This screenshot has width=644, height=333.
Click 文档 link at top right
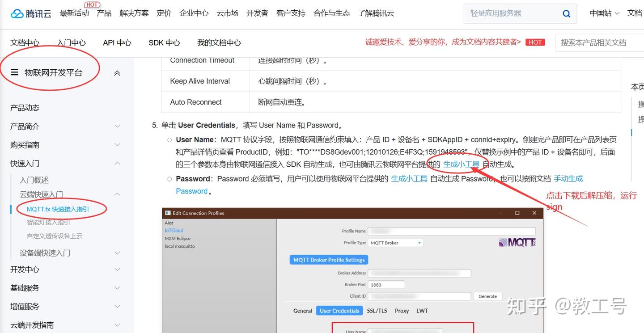pyautogui.click(x=635, y=13)
